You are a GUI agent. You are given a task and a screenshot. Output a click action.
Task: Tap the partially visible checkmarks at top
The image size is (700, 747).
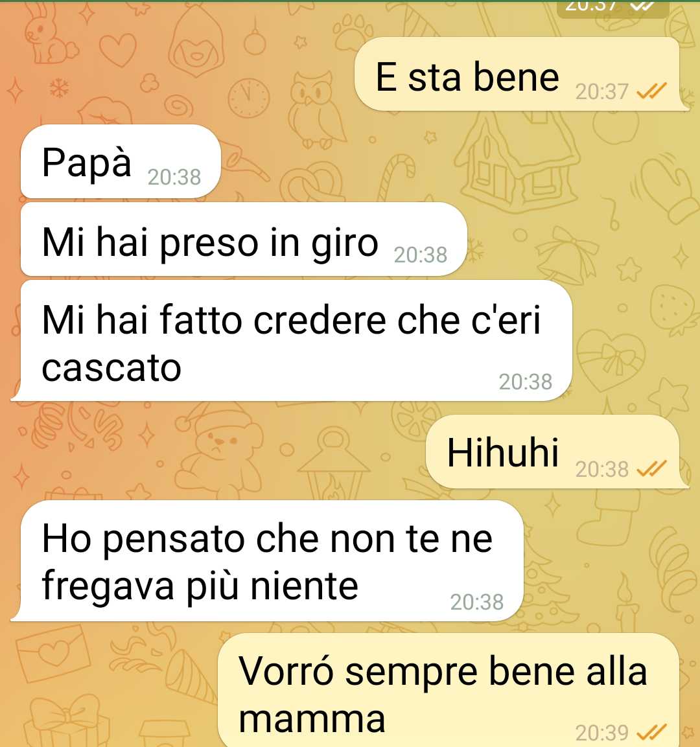(642, 5)
